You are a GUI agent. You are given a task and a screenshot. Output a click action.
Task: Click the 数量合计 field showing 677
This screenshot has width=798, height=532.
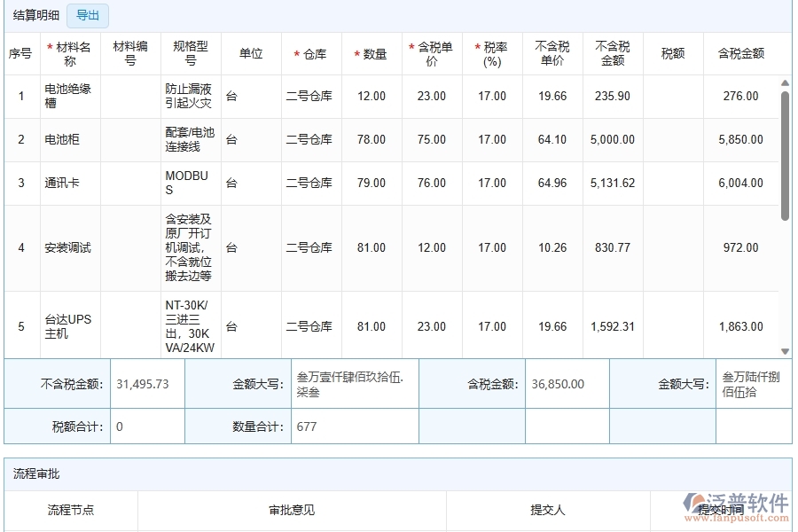354,426
